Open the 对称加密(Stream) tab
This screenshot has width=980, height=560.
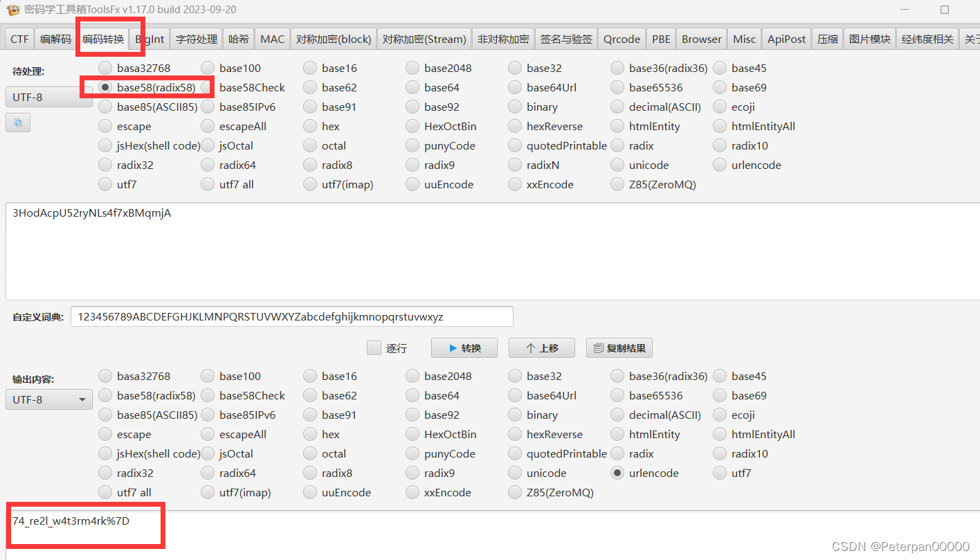point(424,39)
